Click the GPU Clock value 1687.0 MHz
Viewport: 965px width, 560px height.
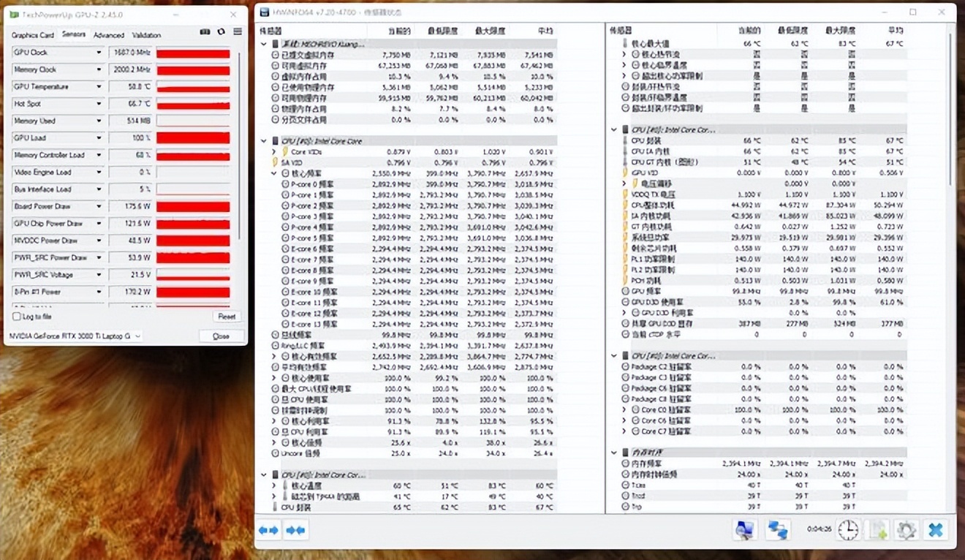pos(132,53)
